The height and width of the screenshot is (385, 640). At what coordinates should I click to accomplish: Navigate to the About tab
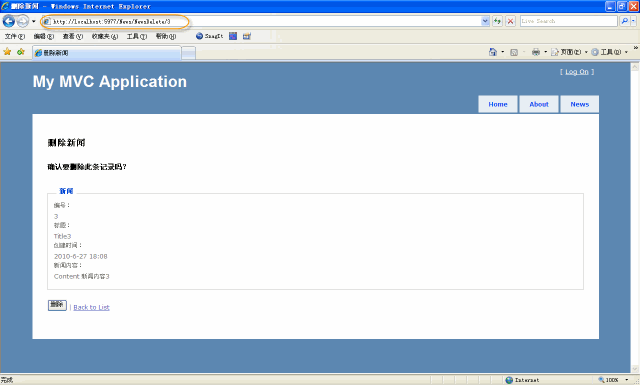pos(539,104)
